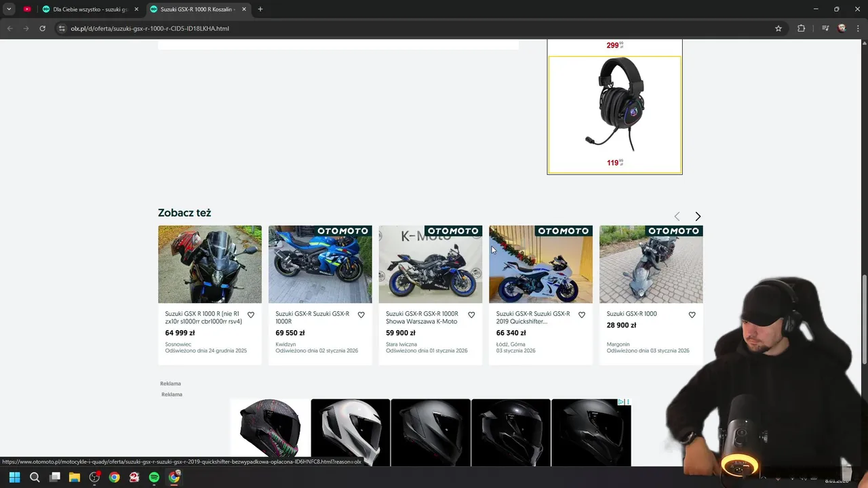Switch to the "Dla Ciebie wszystko" tab
This screenshot has width=868, height=488.
click(90, 9)
